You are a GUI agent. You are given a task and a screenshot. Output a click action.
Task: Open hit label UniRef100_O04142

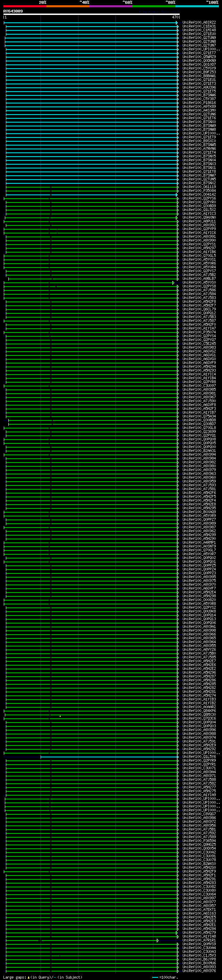(x=199, y=195)
